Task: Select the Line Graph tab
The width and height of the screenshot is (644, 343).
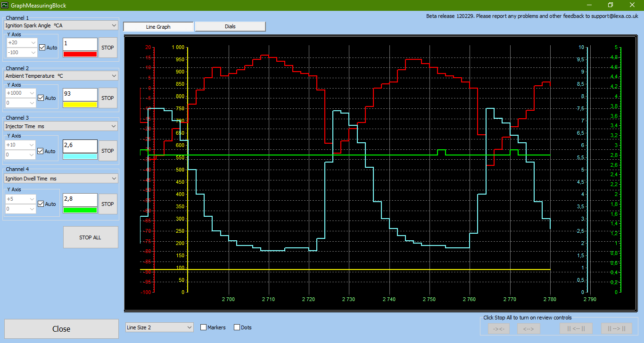Action: [x=158, y=27]
